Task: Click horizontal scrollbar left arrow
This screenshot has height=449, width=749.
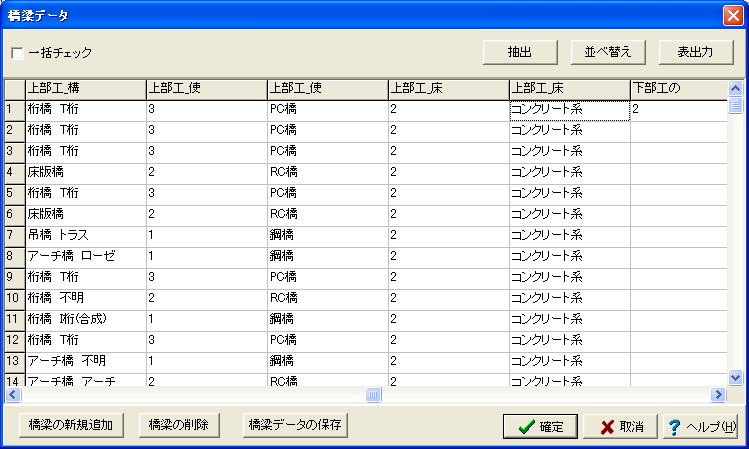Action: (13, 395)
